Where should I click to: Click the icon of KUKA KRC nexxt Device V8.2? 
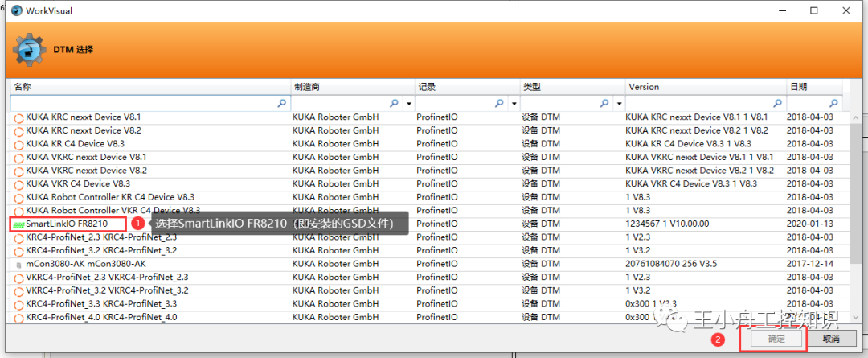pyautogui.click(x=18, y=131)
